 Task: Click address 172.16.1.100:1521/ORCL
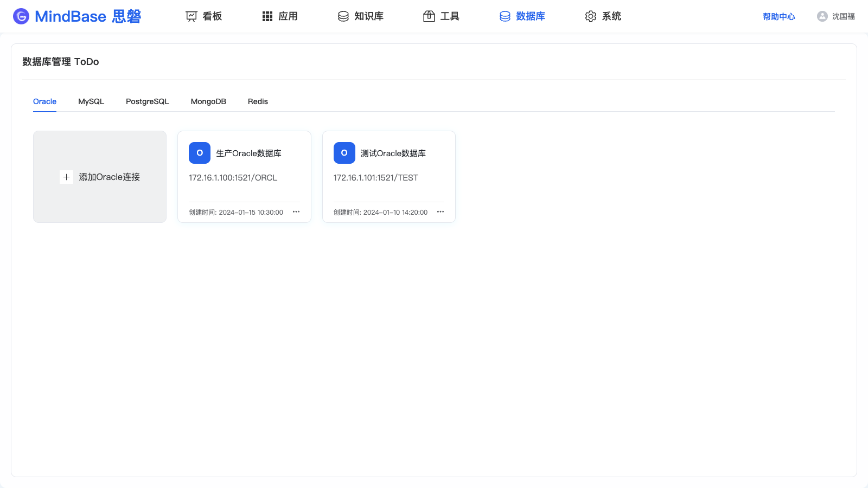pos(233,178)
